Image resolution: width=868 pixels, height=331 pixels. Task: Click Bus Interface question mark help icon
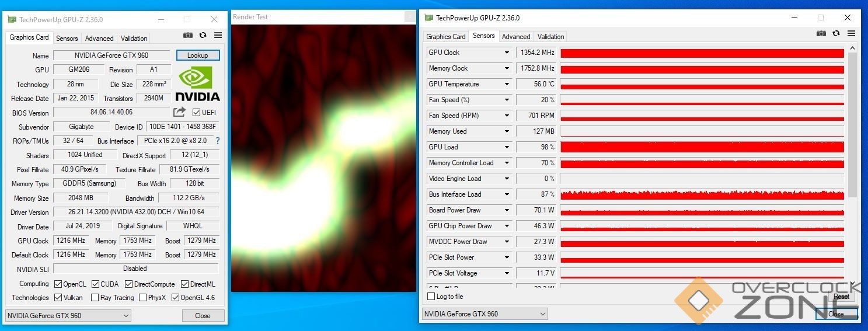tap(218, 141)
